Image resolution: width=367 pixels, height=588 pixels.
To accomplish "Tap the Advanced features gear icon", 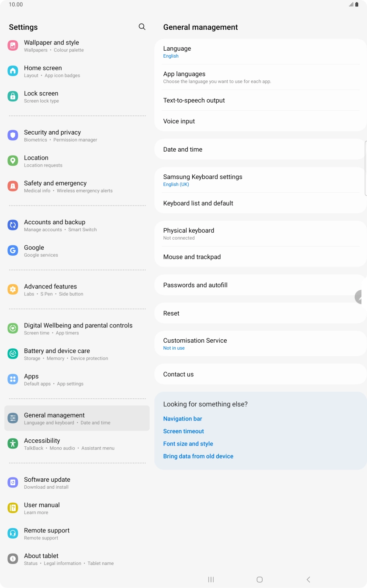I will point(13,289).
